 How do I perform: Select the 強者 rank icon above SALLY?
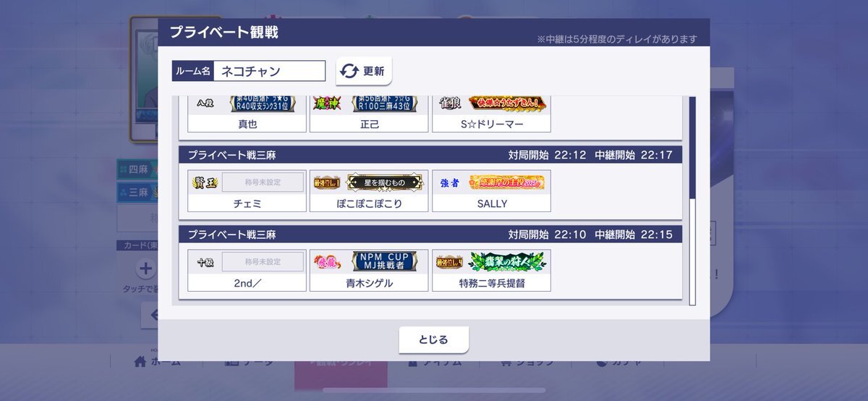(x=450, y=183)
